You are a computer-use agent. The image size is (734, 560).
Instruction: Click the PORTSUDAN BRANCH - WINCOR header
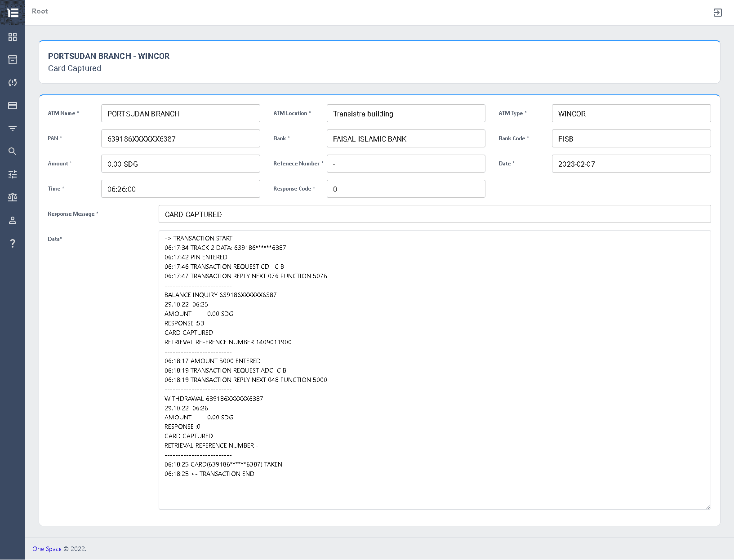pyautogui.click(x=109, y=56)
